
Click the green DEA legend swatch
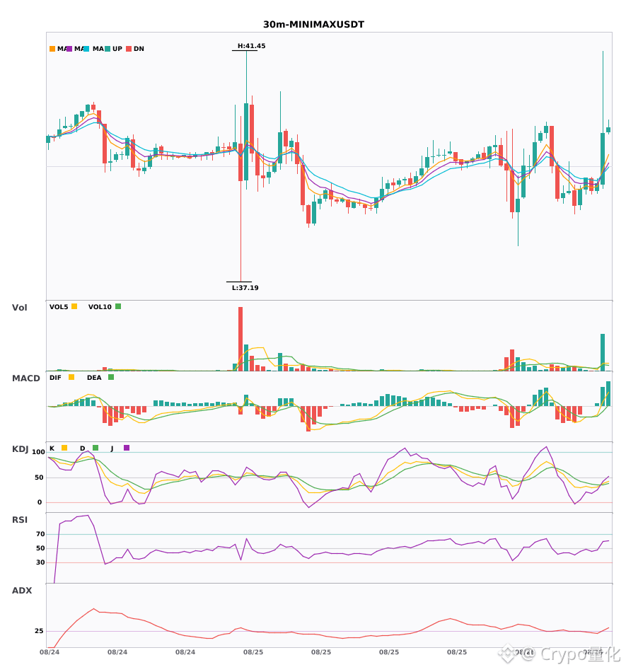(111, 377)
